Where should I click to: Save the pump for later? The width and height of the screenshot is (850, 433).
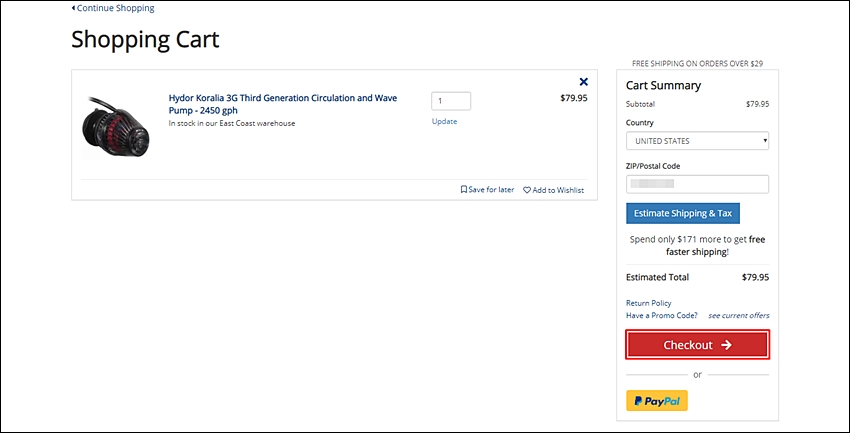click(x=487, y=190)
